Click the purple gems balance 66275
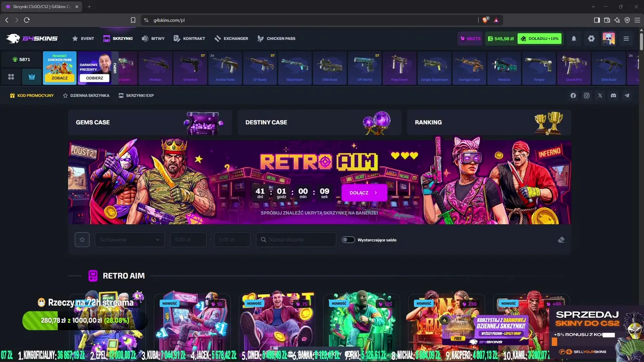The width and height of the screenshot is (644, 362). (470, 39)
